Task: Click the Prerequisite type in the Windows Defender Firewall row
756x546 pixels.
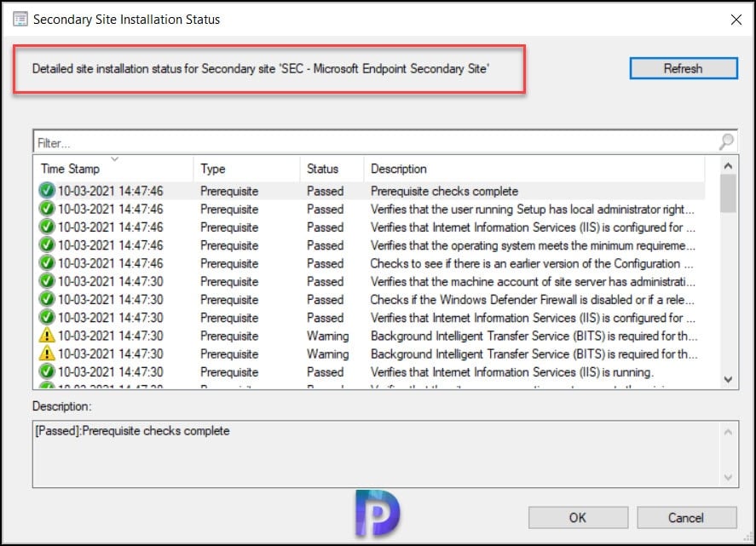Action: point(229,300)
